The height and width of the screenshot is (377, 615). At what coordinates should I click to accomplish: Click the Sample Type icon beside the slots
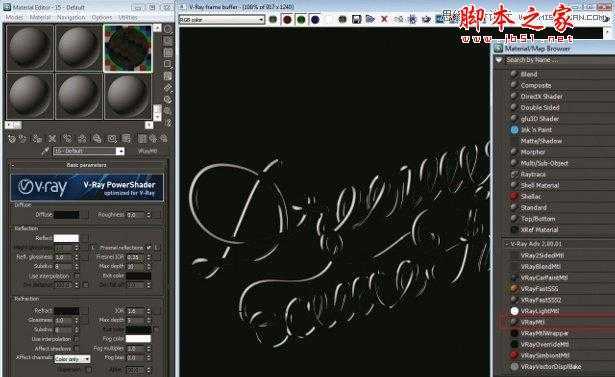168,29
